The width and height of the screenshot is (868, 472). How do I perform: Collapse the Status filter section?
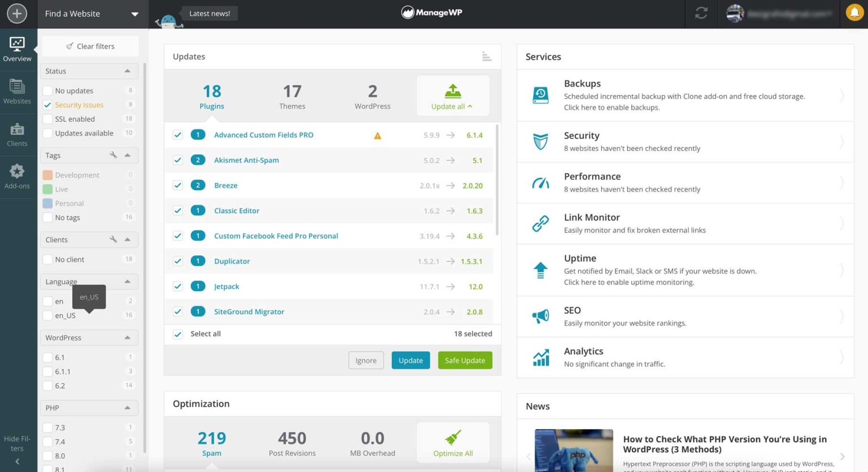coord(128,71)
